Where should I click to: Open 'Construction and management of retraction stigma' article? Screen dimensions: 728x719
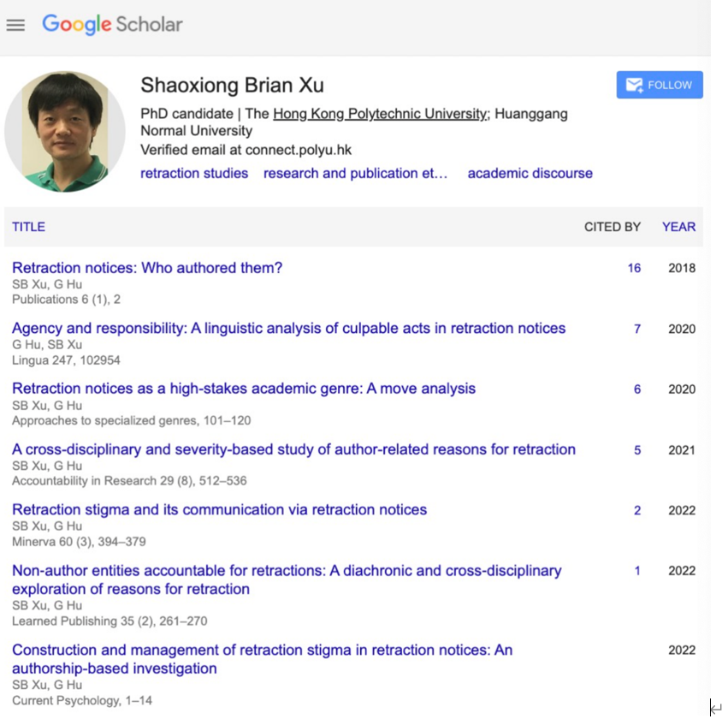point(262,650)
